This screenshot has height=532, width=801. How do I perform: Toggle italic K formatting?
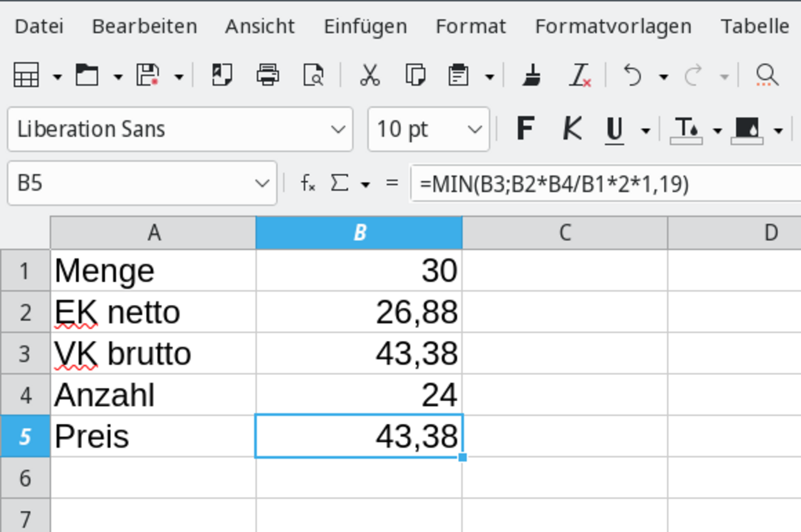click(571, 129)
